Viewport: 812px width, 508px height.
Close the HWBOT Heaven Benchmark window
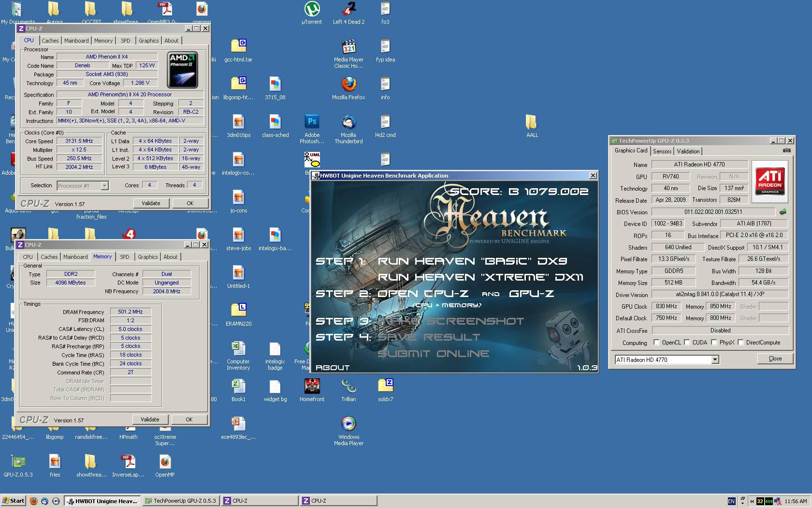pyautogui.click(x=593, y=176)
